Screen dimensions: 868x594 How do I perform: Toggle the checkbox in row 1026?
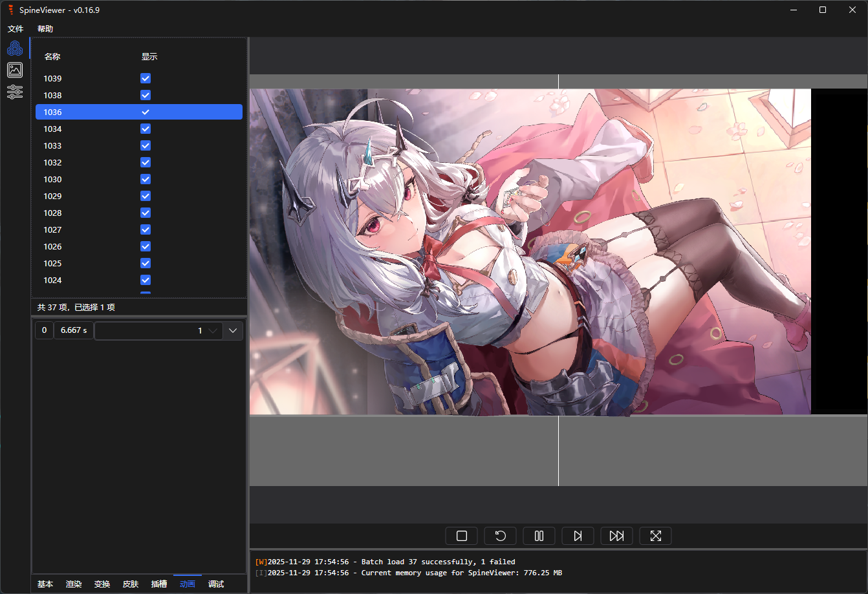coord(146,246)
